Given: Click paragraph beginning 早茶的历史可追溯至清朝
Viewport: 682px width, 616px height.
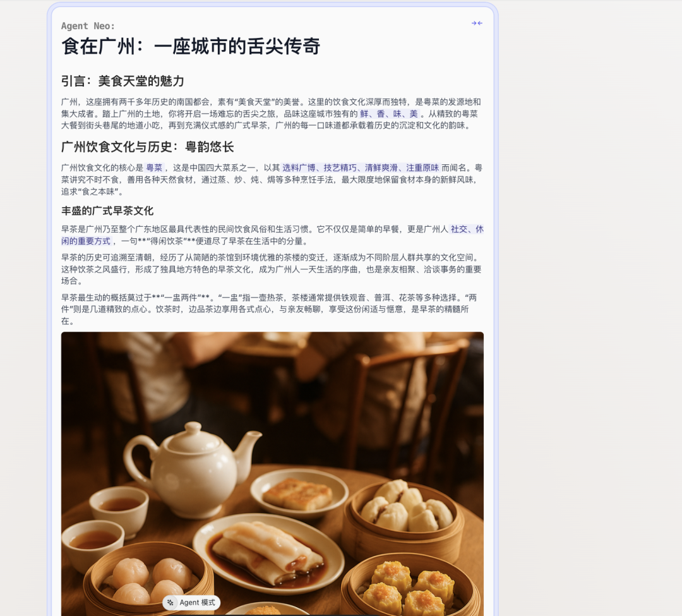Looking at the screenshot, I should (x=272, y=269).
